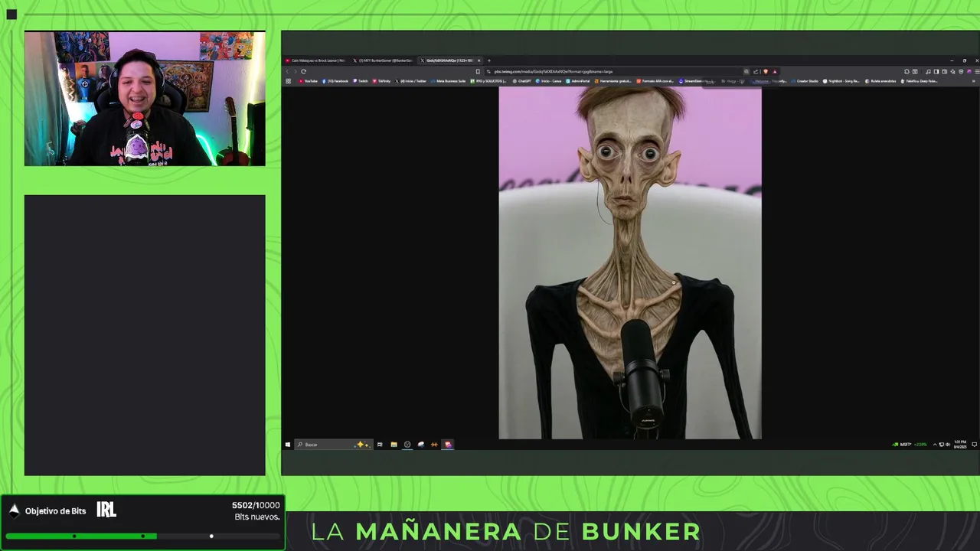Click the zoom magnifier icon in address bar
The image size is (980, 551).
pyautogui.click(x=746, y=71)
